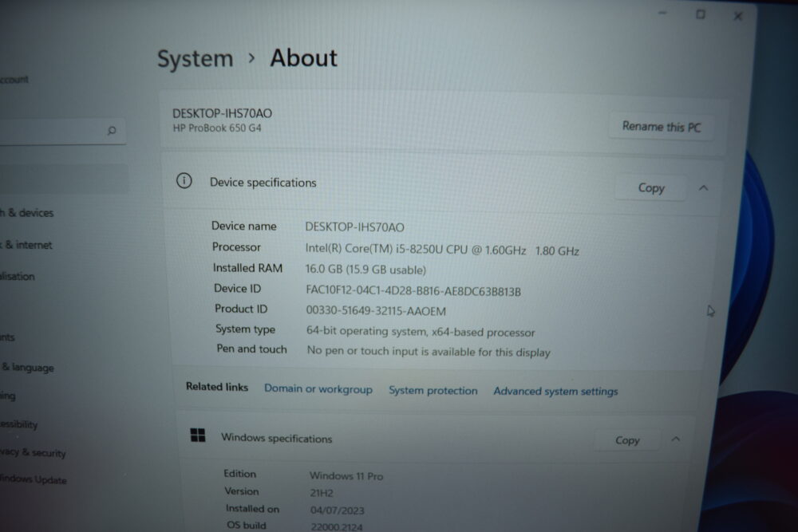Open Advanced system settings link
This screenshot has height=532, width=798.
pyautogui.click(x=555, y=391)
